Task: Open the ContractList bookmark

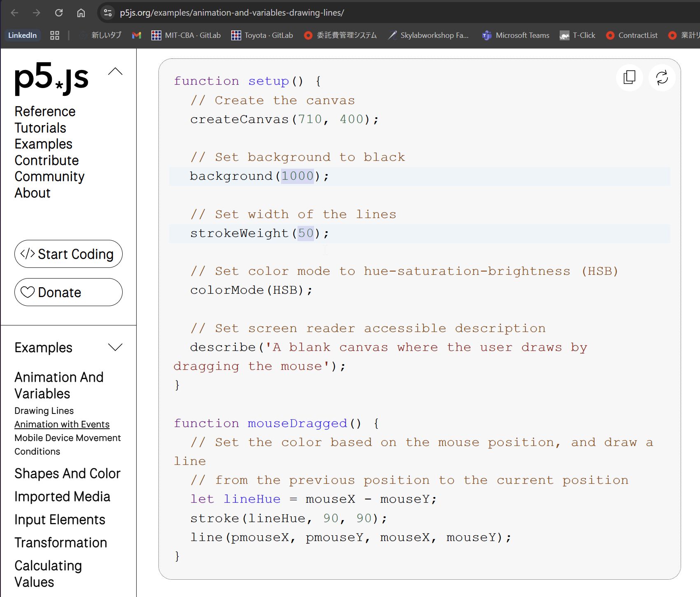Action: point(632,35)
